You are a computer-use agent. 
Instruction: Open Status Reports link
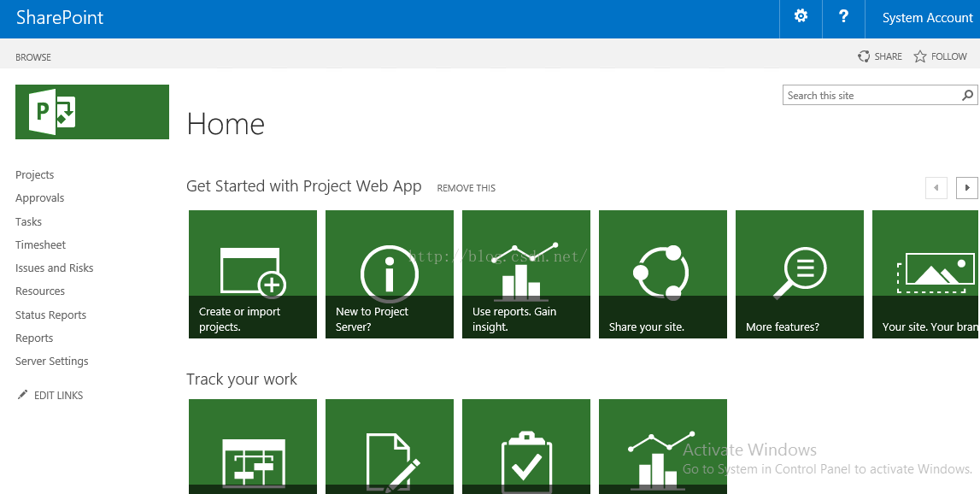point(50,315)
